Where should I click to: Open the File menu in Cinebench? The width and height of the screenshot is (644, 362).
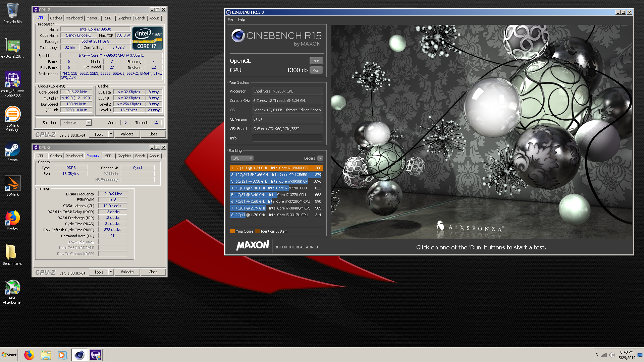230,19
